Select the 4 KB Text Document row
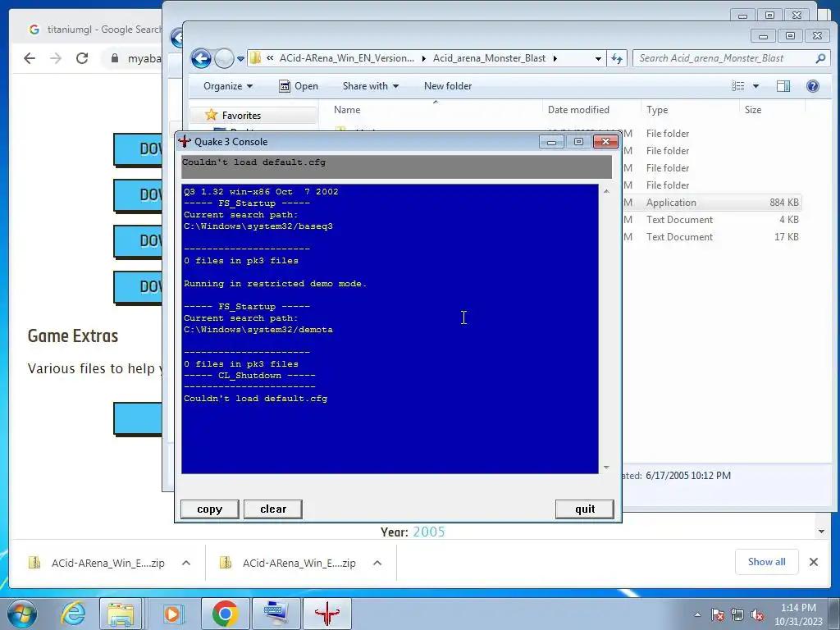Image resolution: width=840 pixels, height=630 pixels. pos(713,220)
